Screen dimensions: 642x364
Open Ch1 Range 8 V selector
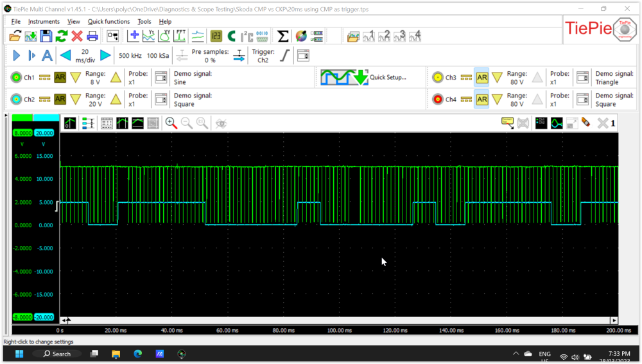[x=96, y=78]
